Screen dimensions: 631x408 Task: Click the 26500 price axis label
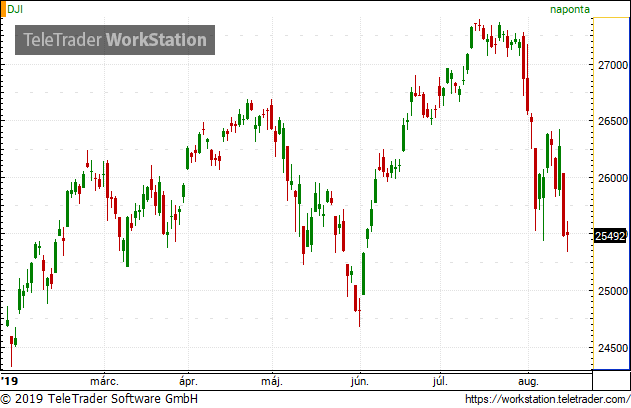pos(612,121)
